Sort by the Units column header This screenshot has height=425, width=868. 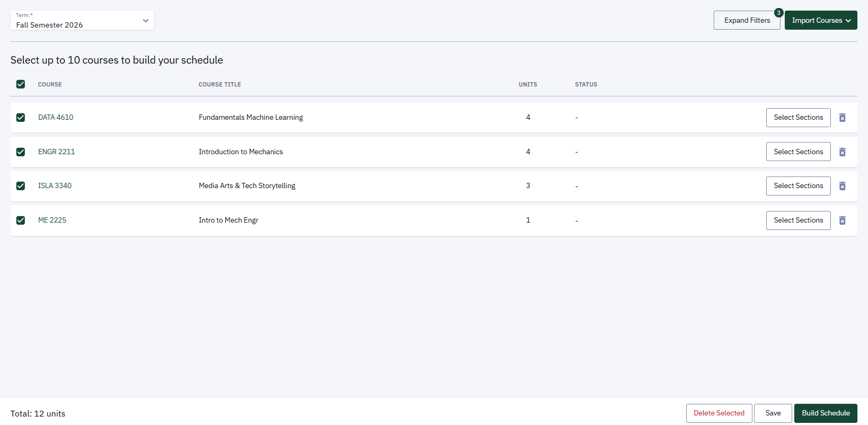(528, 84)
